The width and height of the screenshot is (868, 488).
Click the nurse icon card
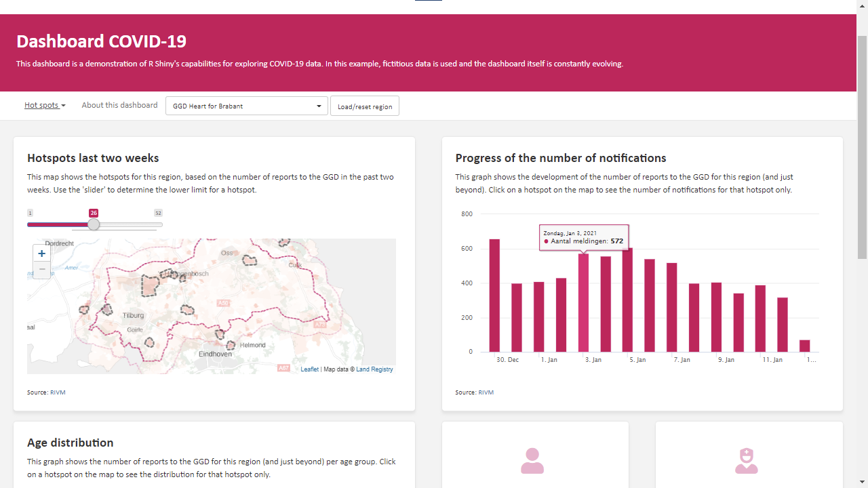[746, 460]
